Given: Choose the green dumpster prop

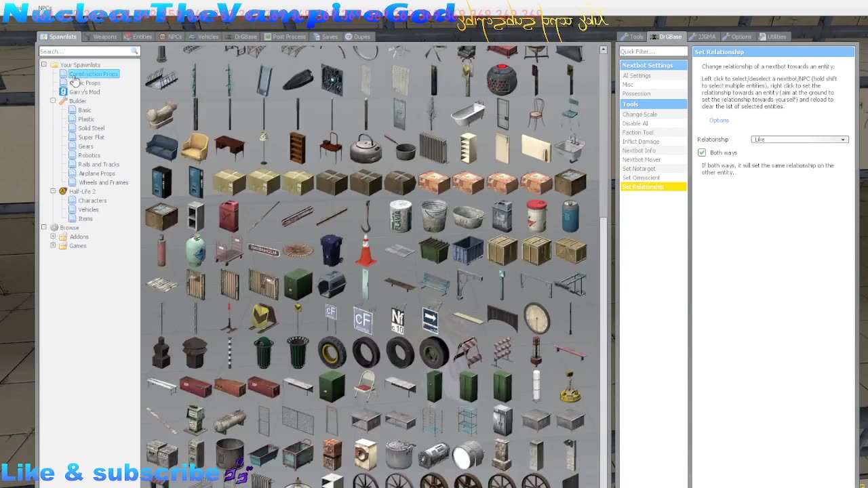Looking at the screenshot, I should 434,250.
